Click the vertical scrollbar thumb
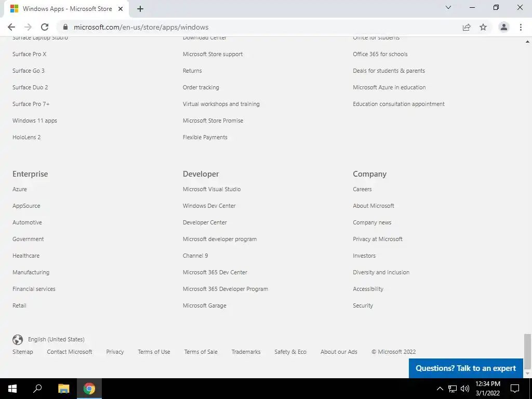This screenshot has height=399, width=532. click(x=527, y=352)
